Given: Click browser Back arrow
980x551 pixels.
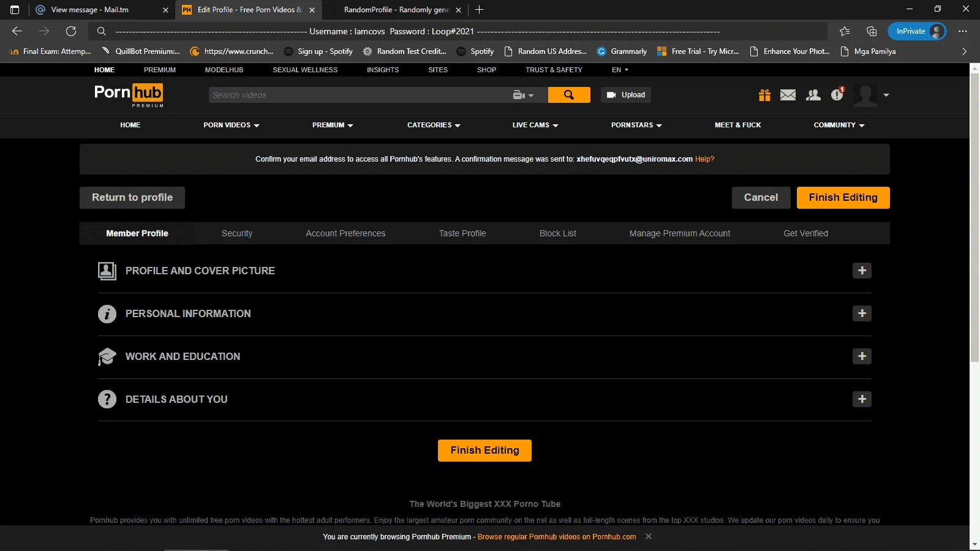Looking at the screenshot, I should click(17, 31).
